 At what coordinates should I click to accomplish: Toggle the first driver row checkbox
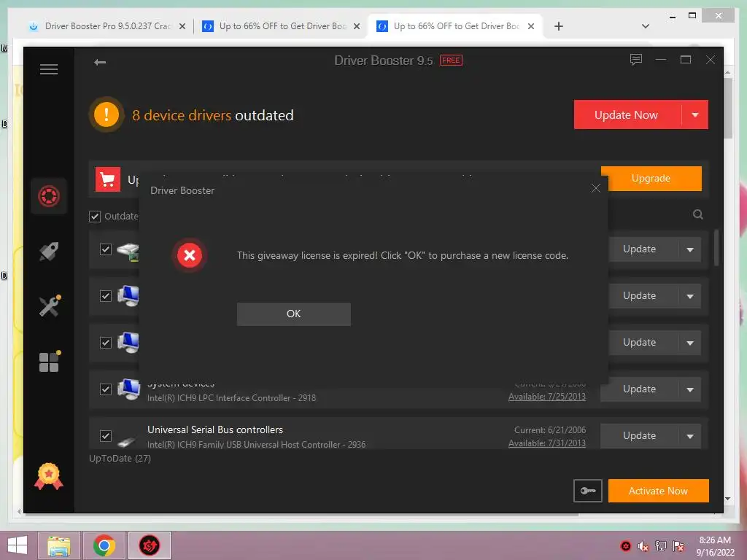coord(106,249)
